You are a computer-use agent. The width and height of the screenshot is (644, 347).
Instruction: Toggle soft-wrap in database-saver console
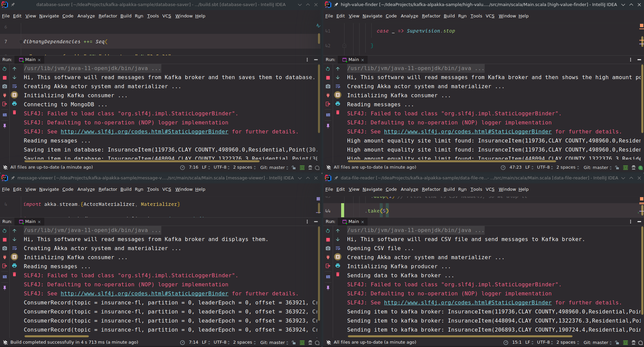point(14,86)
